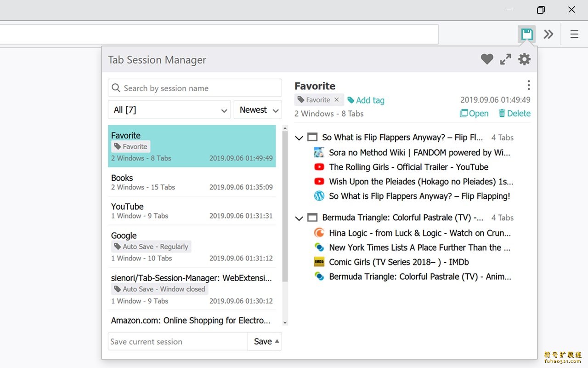Open the Favorite session windows
The image size is (588, 368).
coord(474,114)
